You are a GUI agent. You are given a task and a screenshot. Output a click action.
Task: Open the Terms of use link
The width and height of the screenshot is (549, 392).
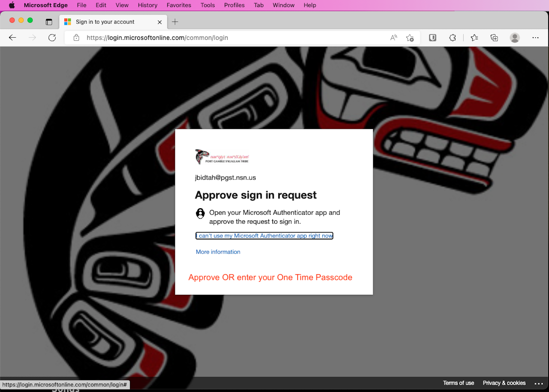click(459, 383)
